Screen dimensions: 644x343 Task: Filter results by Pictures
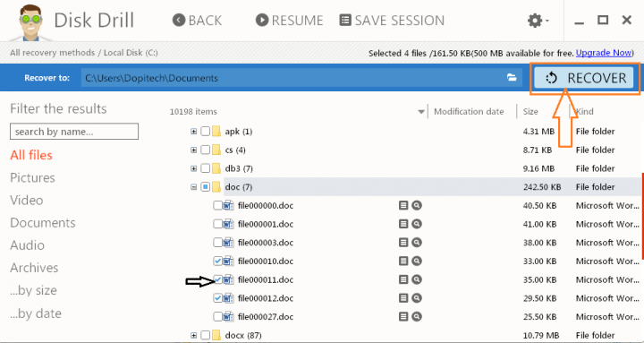(x=32, y=177)
